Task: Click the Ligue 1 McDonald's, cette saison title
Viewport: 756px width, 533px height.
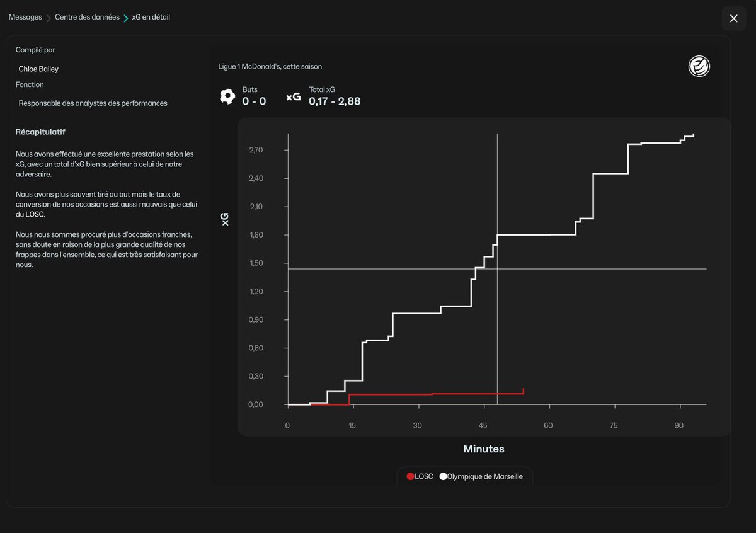Action: click(270, 66)
